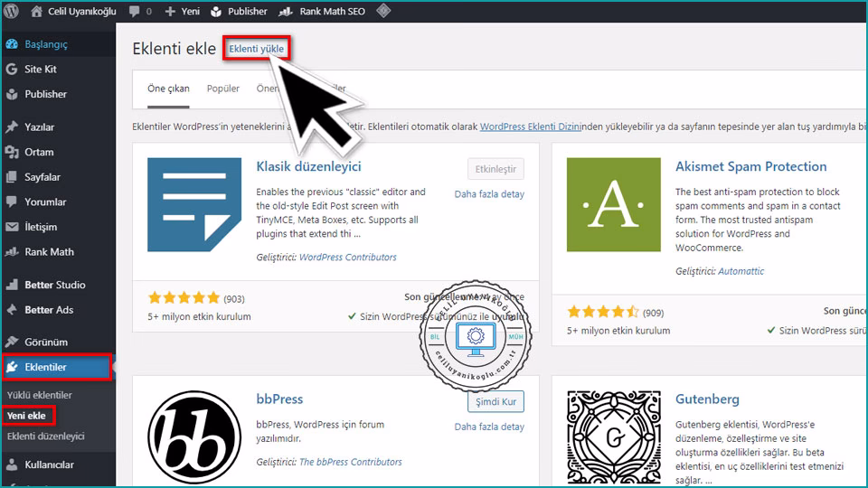This screenshot has height=488, width=868.
Task: Click the Yorumlar comment icon
Action: coord(12,202)
